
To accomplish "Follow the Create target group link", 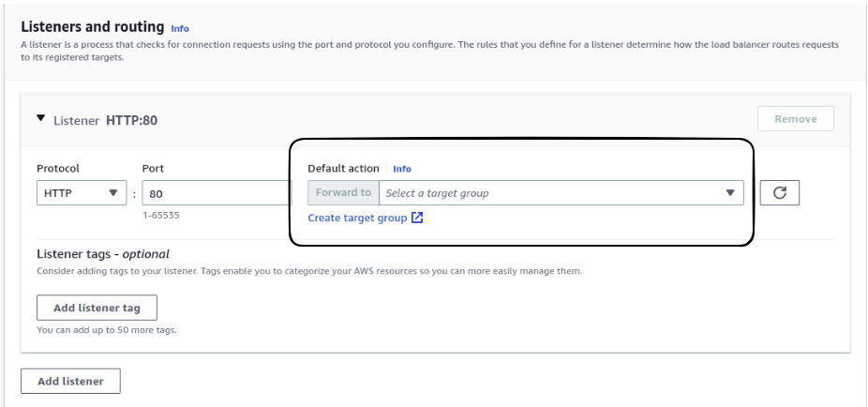I will pyautogui.click(x=357, y=218).
